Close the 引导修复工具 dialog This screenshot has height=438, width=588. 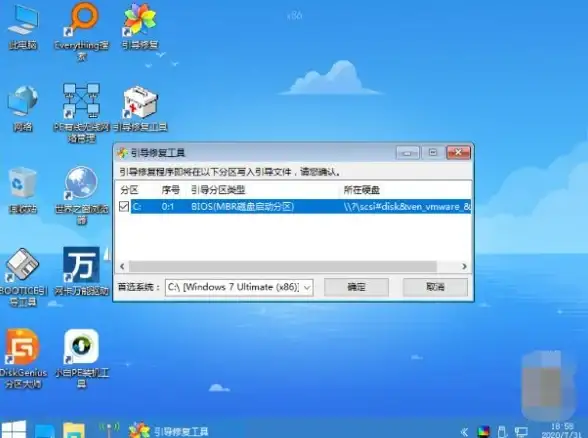click(x=458, y=153)
